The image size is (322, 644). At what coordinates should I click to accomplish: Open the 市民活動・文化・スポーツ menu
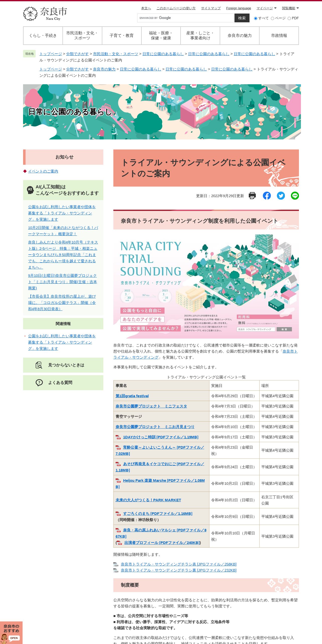(82, 36)
